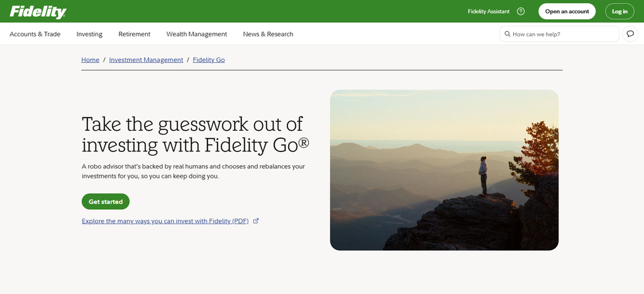Viewport: 644px width, 294px height.
Task: Go to Home breadcrumb
Action: click(x=91, y=60)
